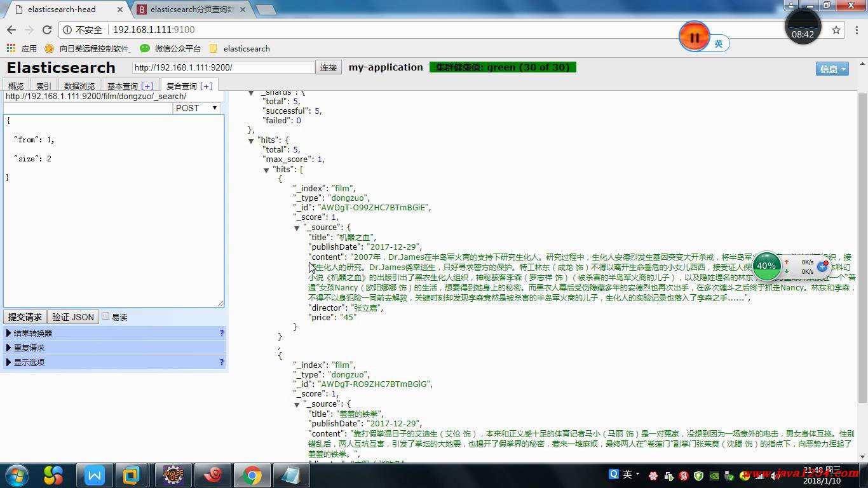Open the 信息 dropdown menu
868x488 pixels.
coord(832,69)
